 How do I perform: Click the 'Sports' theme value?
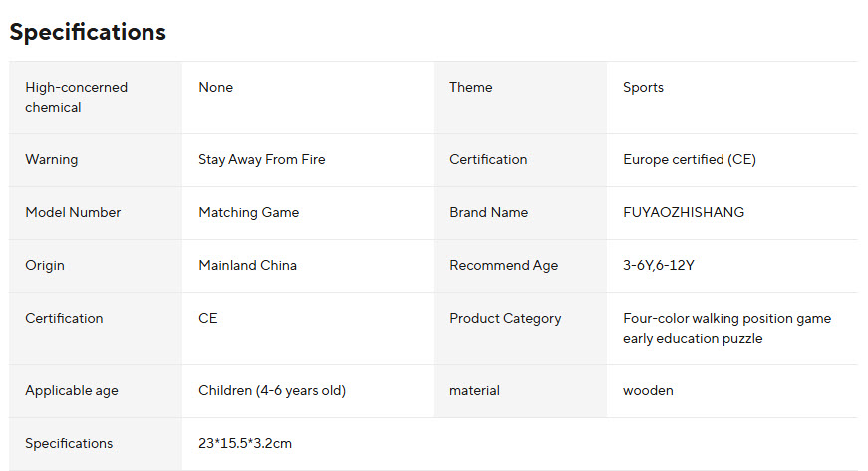643,87
